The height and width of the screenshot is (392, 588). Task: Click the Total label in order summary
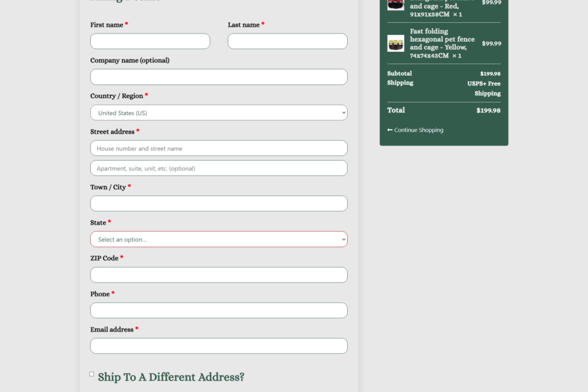(396, 110)
